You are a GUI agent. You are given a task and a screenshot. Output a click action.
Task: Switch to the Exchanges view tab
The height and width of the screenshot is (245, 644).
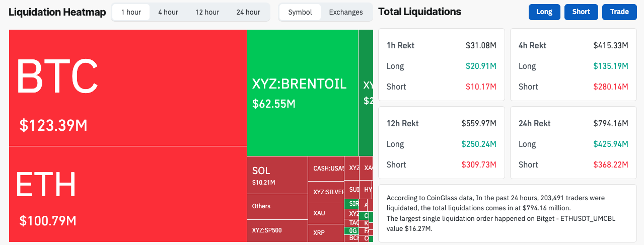point(346,12)
